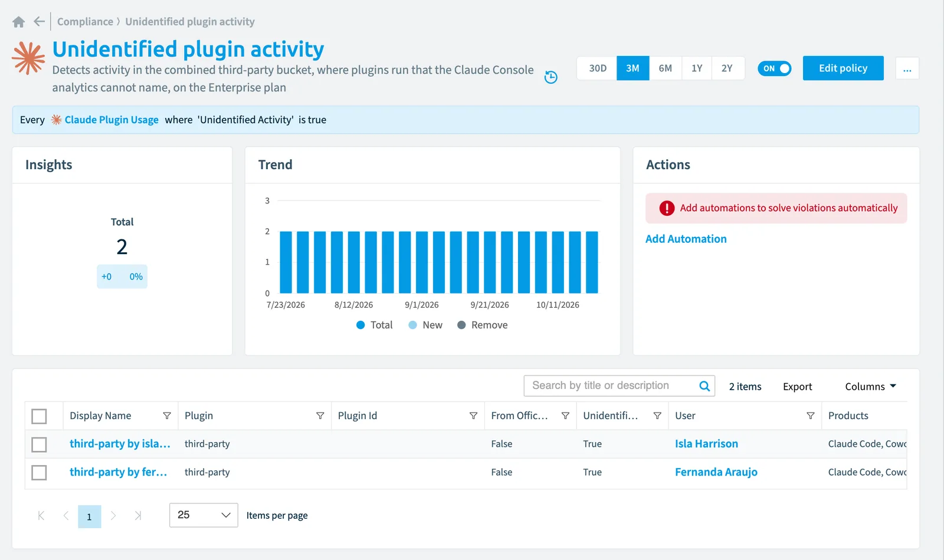Open the more options ellipsis menu
Viewport: 944px width, 560px height.
tap(907, 68)
